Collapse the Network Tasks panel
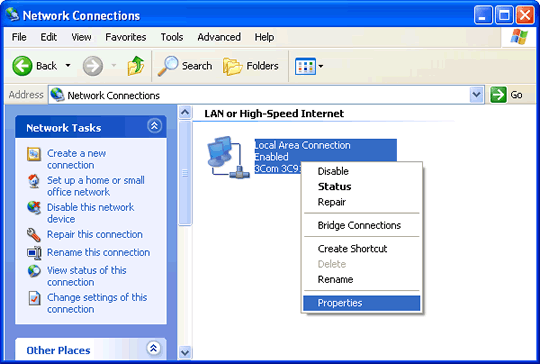This screenshot has width=540, height=364. tap(154, 126)
